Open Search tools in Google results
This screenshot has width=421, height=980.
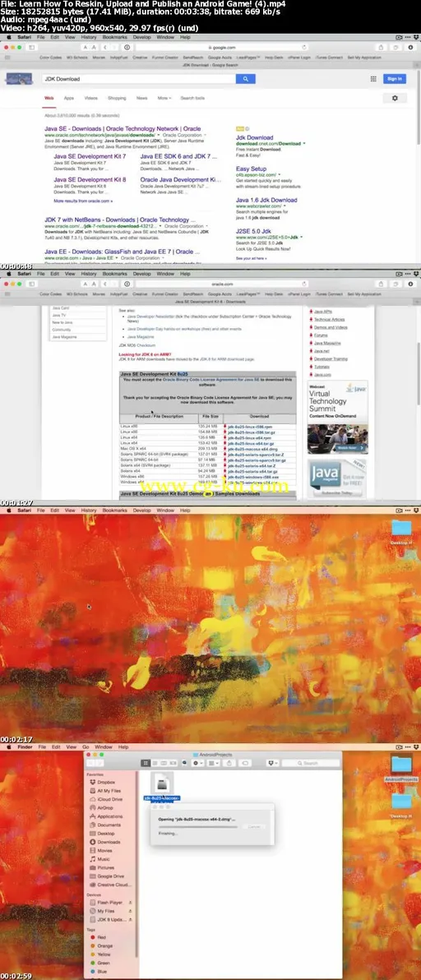pyautogui.click(x=192, y=98)
